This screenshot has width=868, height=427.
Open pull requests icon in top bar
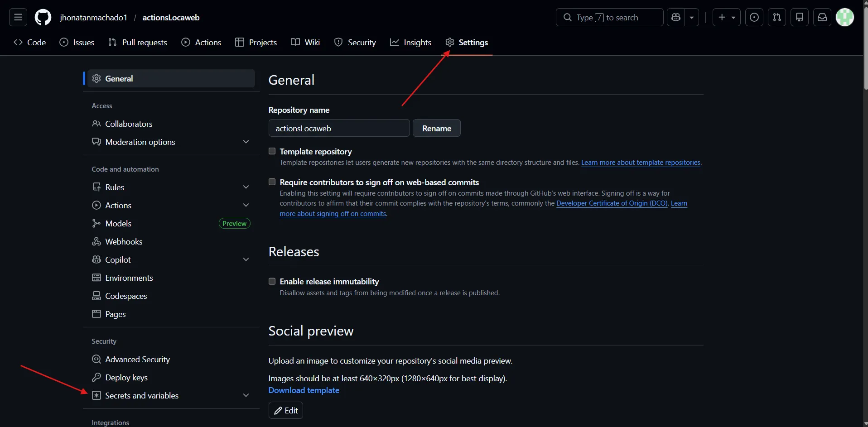776,18
